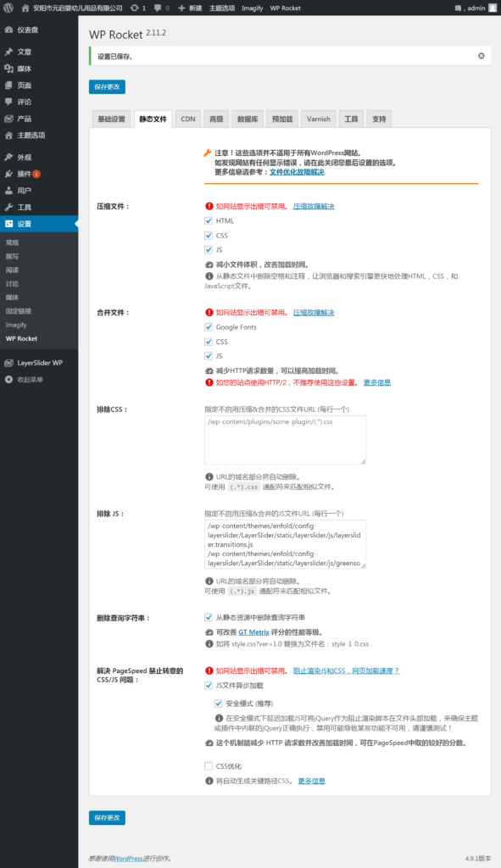Open Comments (评论) sidebar icon
The height and width of the screenshot is (868, 501).
pos(8,102)
